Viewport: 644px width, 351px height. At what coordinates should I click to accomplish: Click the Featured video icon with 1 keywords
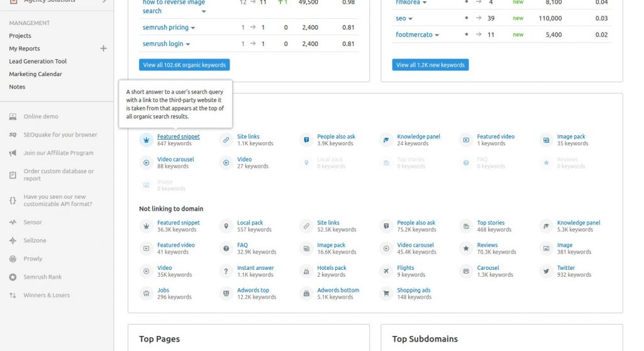point(466,140)
